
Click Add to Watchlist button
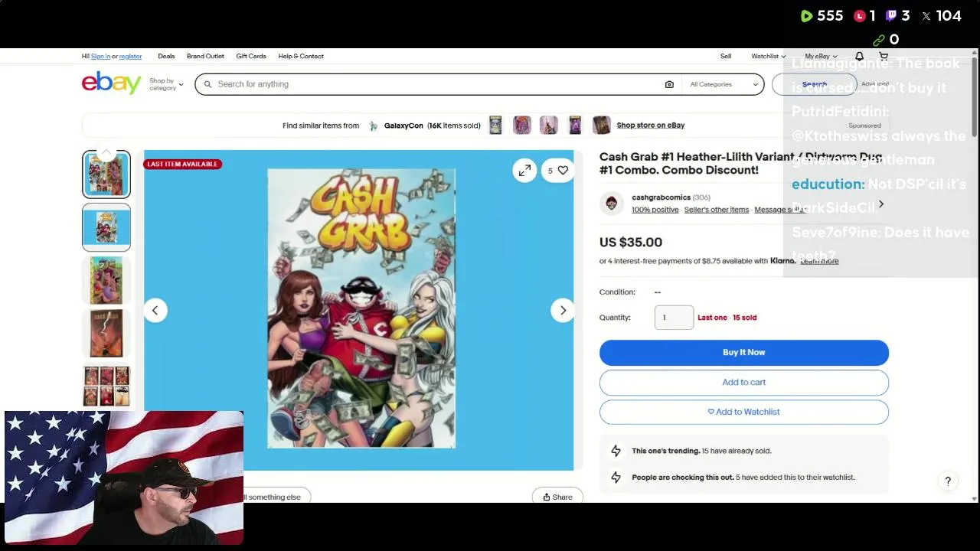[743, 412]
